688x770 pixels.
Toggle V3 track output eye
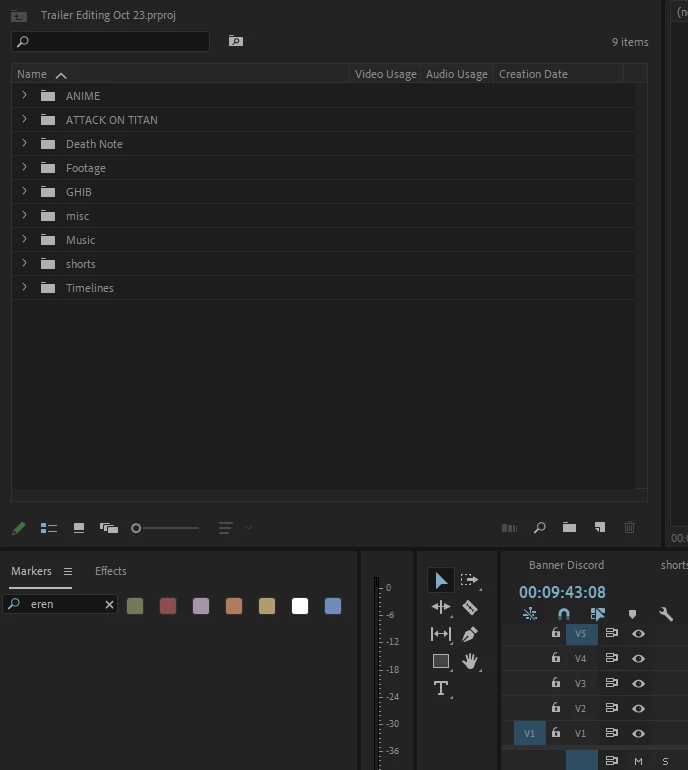638,684
